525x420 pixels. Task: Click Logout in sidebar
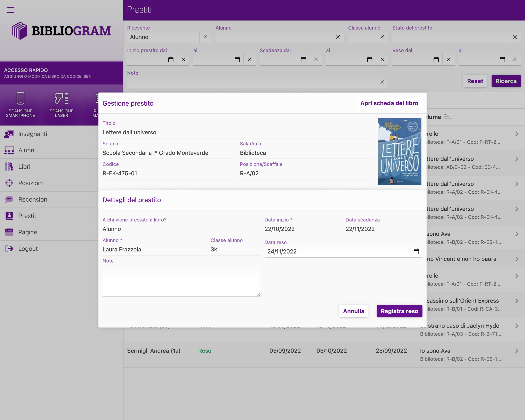click(x=49, y=249)
